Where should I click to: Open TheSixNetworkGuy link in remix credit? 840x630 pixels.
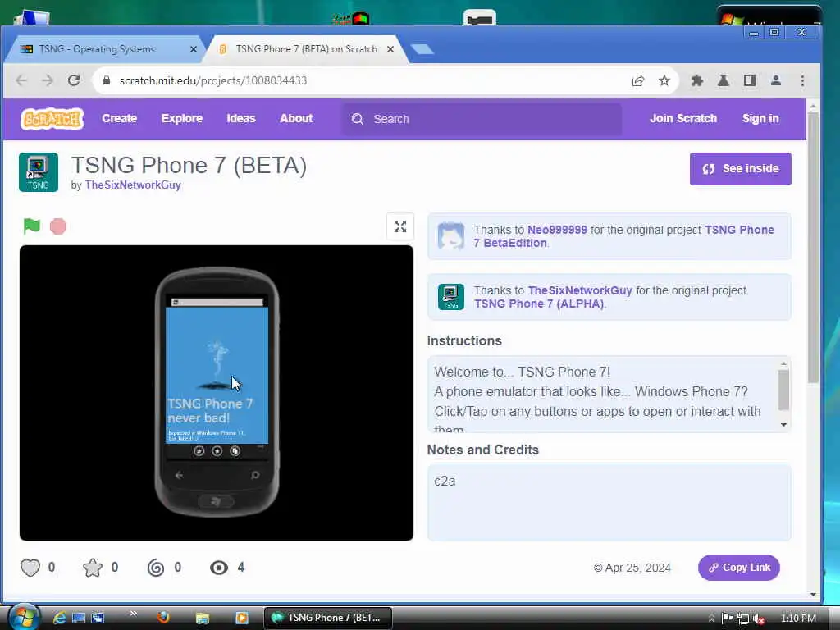580,290
